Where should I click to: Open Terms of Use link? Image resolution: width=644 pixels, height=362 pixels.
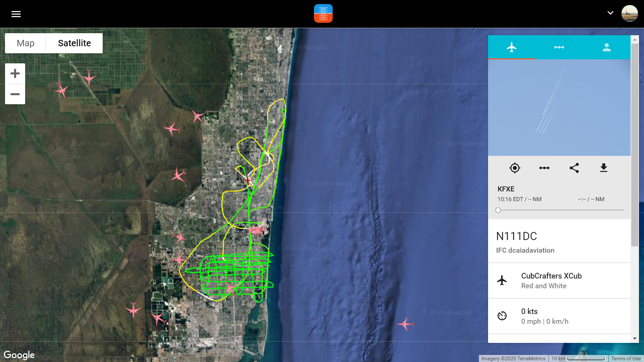626,359
